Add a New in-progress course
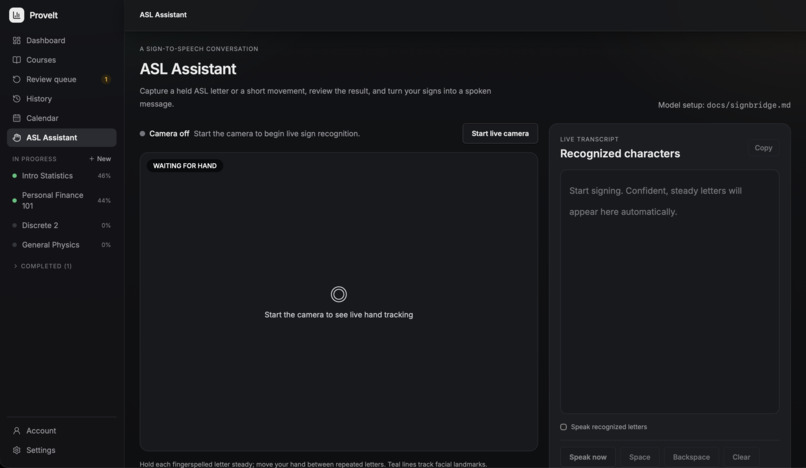Screen dimensions: 806x468 click(100, 159)
